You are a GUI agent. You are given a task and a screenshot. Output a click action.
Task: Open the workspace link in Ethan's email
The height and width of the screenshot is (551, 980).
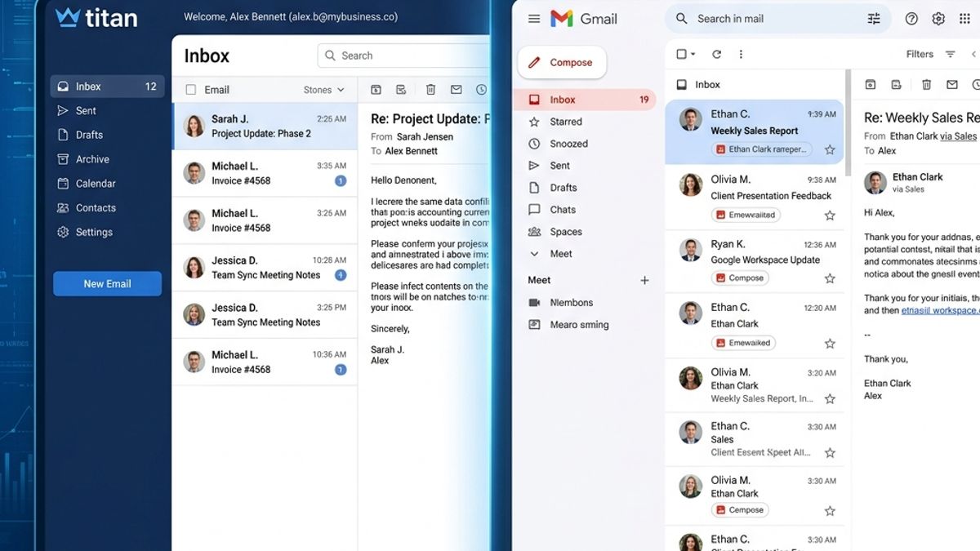pos(940,311)
